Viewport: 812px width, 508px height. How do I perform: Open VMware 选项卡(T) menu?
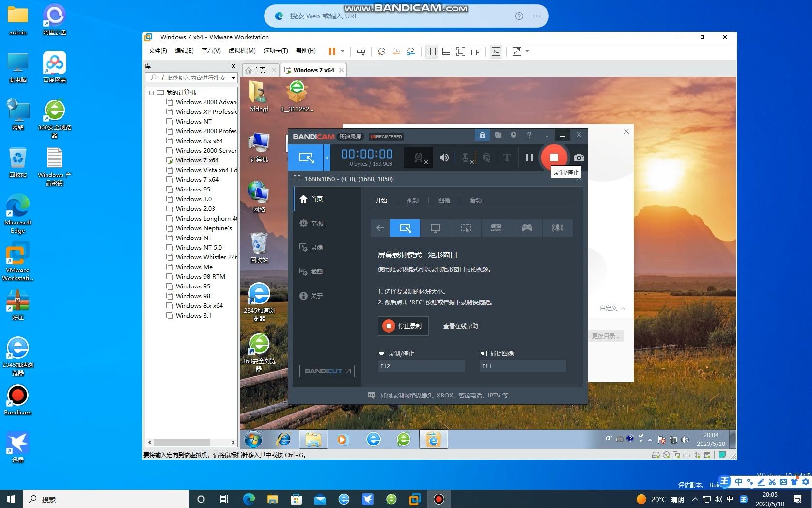pyautogui.click(x=275, y=51)
